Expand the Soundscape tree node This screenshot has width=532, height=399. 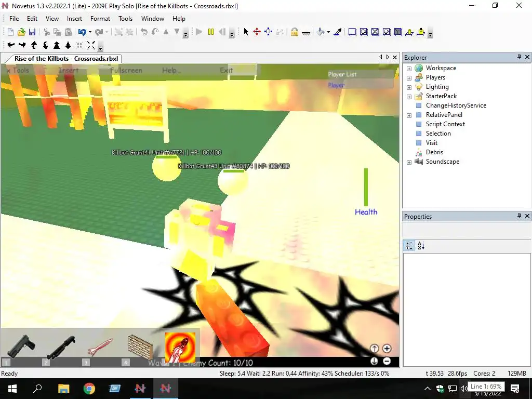click(409, 162)
